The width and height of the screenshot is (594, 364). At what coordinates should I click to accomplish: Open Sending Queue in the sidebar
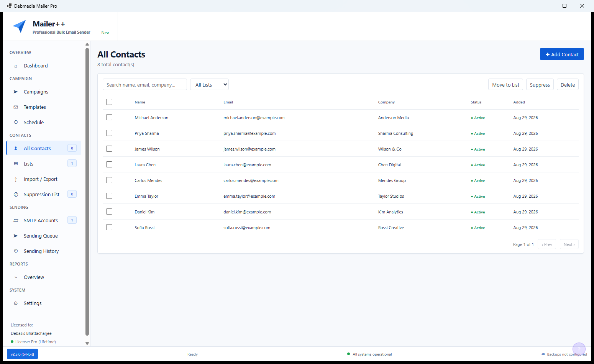(x=44, y=236)
